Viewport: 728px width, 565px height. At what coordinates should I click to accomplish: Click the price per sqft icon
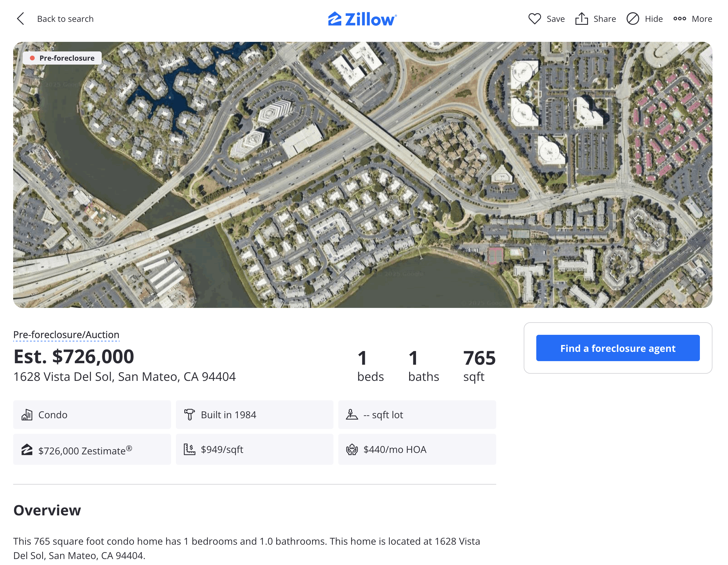click(189, 449)
